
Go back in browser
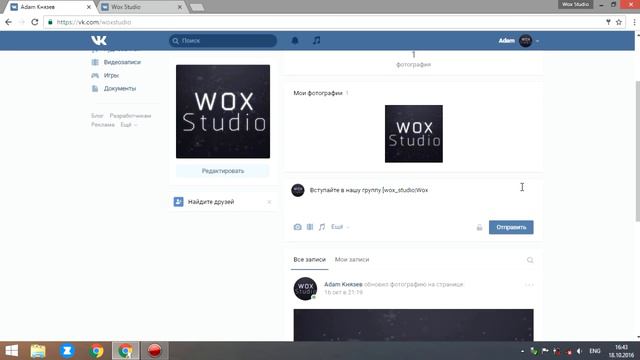(x=9, y=22)
